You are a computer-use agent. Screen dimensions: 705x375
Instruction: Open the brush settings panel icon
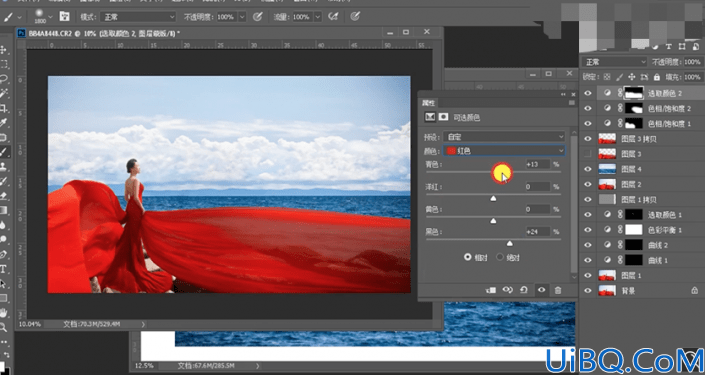coord(64,17)
